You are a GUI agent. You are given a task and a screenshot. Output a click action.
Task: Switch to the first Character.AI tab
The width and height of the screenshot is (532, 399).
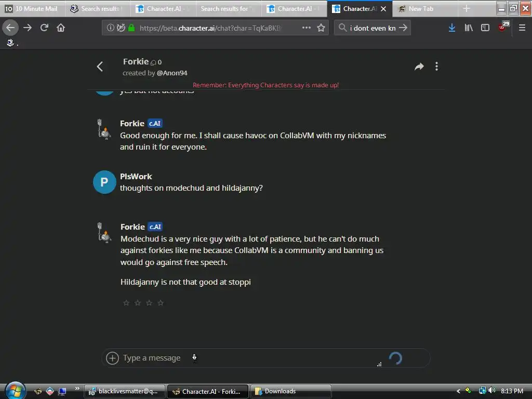coord(163,9)
